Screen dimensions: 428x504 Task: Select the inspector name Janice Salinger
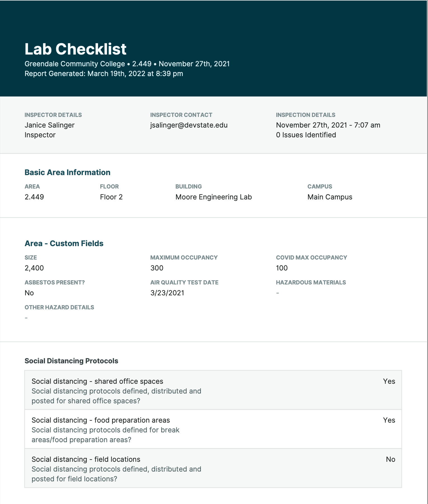click(49, 125)
